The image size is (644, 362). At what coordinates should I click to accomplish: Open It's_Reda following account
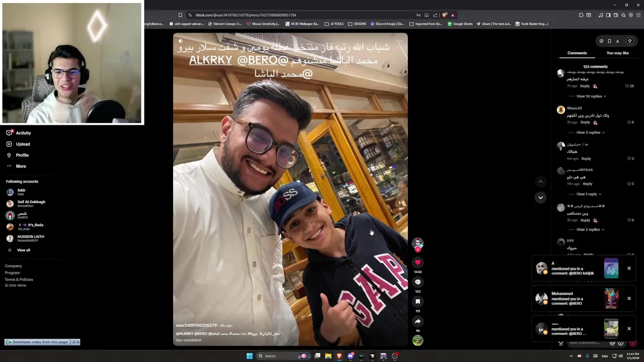point(25,227)
